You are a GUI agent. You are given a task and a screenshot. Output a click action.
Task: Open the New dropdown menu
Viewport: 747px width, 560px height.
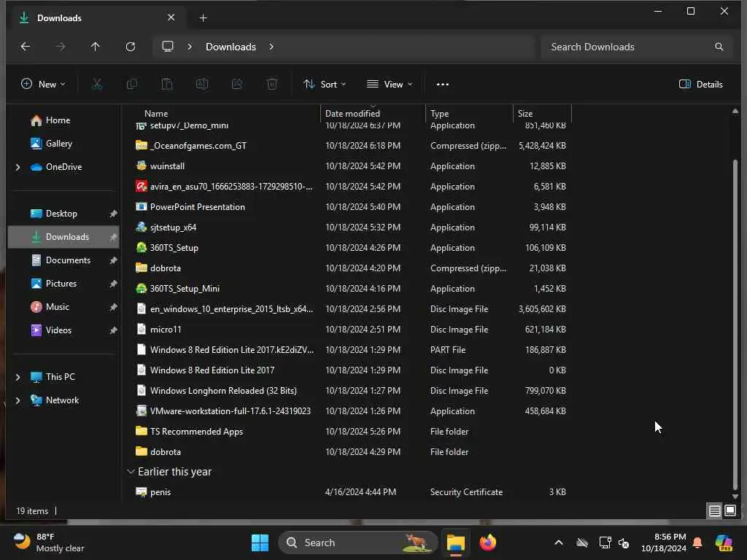(43, 85)
